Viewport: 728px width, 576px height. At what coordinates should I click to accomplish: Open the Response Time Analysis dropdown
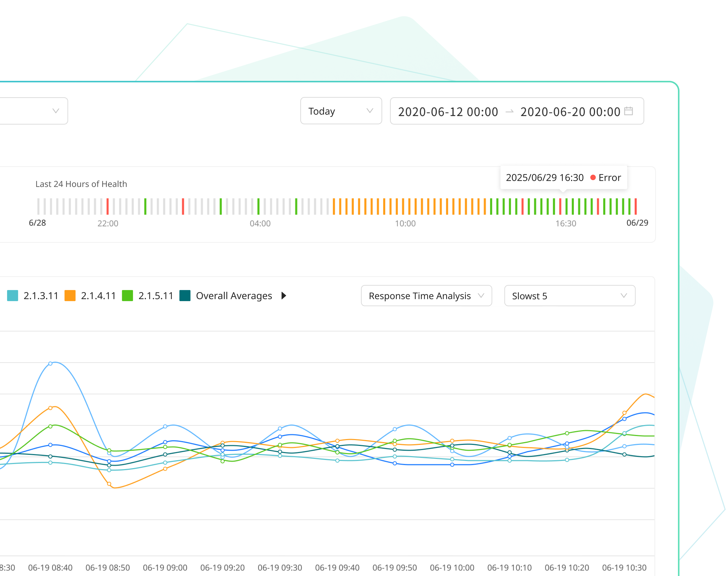coord(426,296)
